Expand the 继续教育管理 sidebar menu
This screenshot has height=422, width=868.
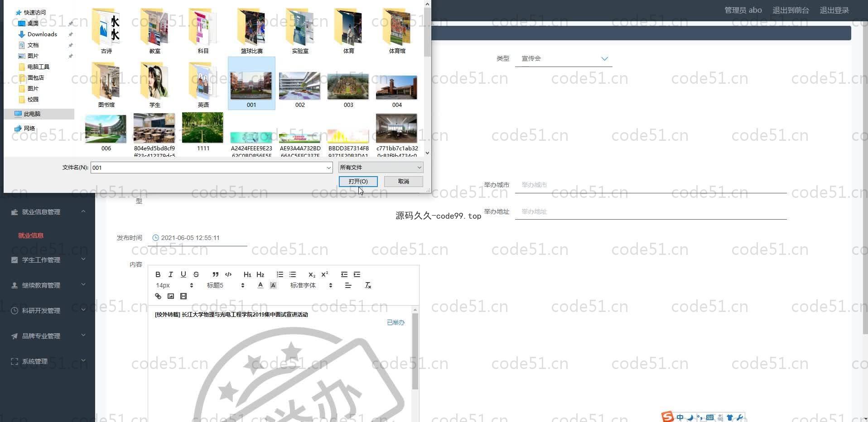tap(48, 285)
